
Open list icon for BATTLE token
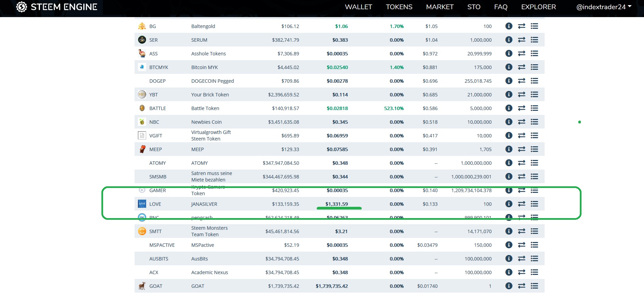[534, 108]
